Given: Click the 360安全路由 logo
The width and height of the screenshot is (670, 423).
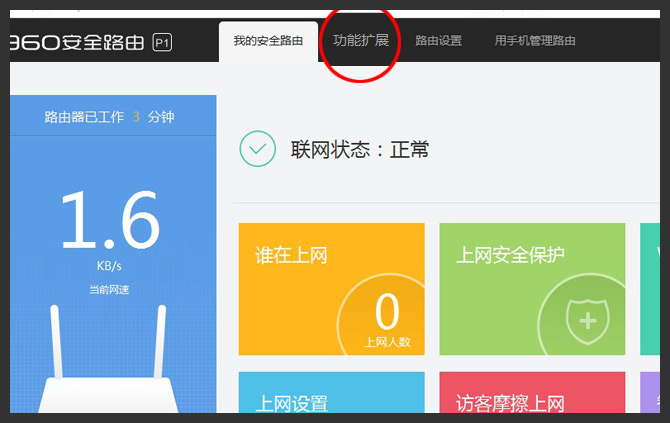Looking at the screenshot, I should coord(76,42).
